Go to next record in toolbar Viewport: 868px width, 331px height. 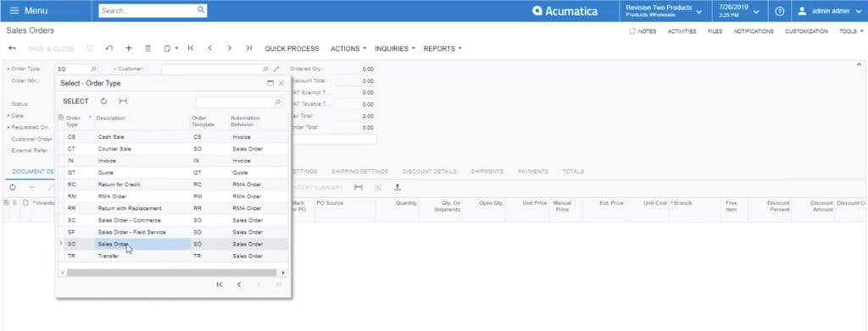click(229, 48)
